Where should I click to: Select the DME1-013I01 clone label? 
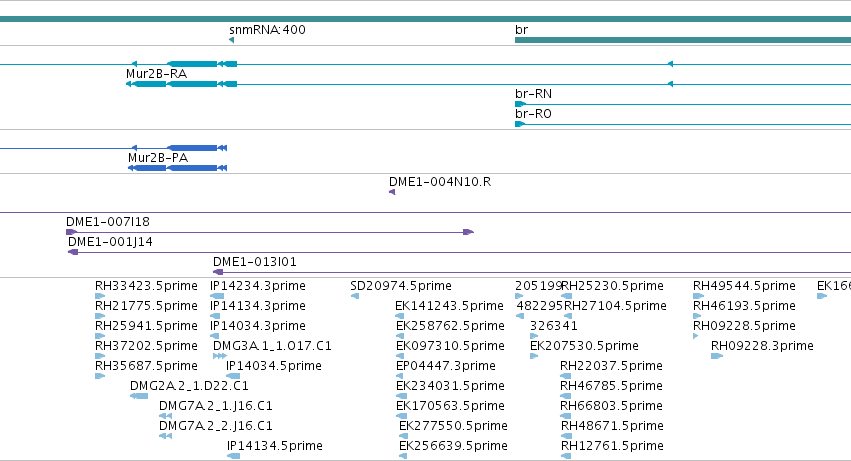point(255,262)
